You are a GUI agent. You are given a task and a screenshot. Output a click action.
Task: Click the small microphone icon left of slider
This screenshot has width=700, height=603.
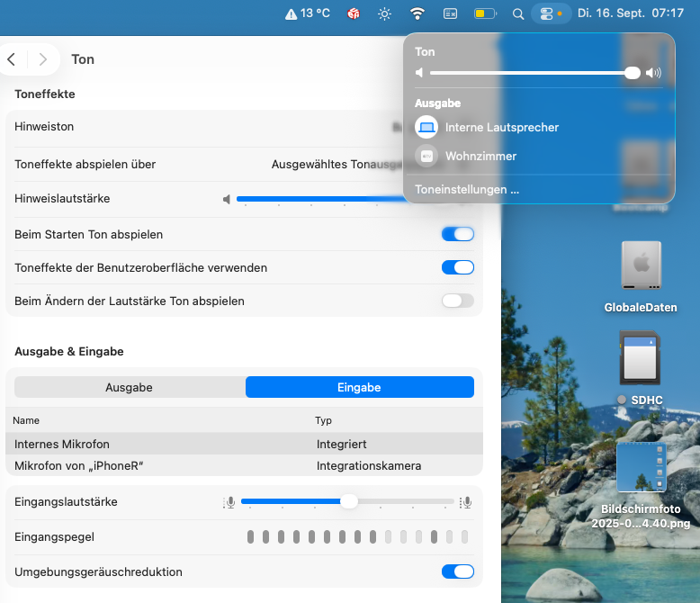pos(229,502)
